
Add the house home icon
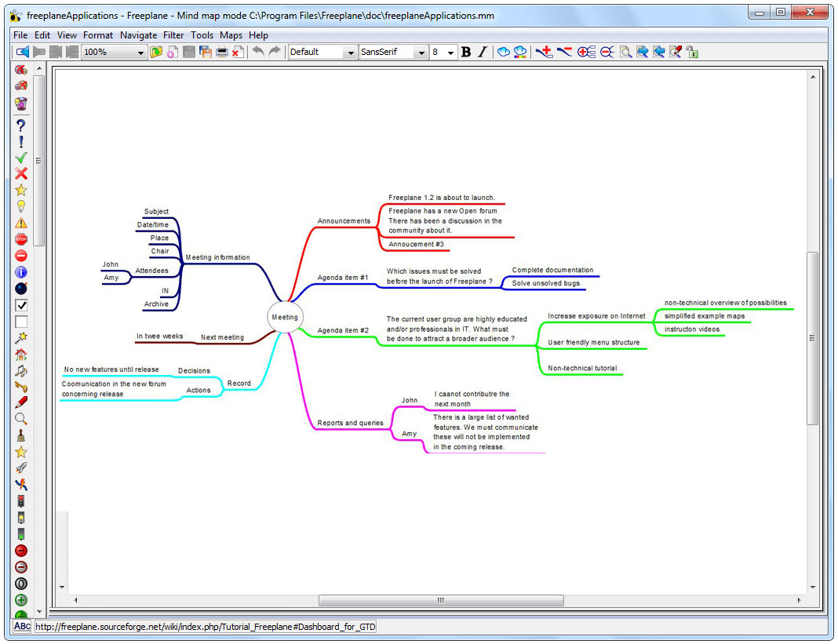click(x=21, y=355)
